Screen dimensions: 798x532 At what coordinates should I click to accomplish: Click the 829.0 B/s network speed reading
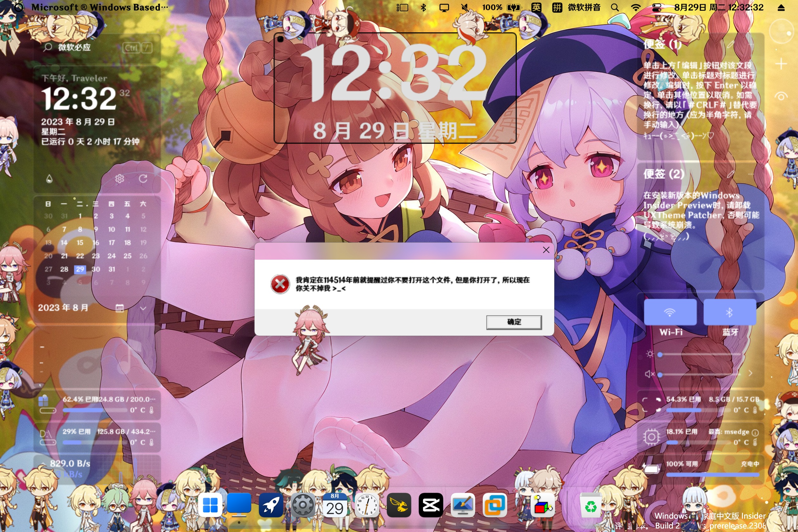[x=70, y=464]
